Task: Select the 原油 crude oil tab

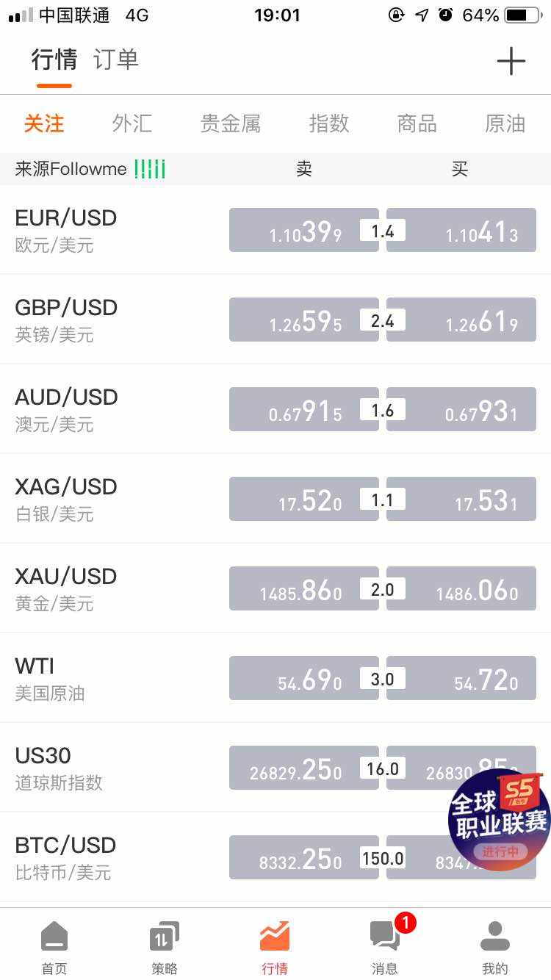Action: click(x=505, y=123)
